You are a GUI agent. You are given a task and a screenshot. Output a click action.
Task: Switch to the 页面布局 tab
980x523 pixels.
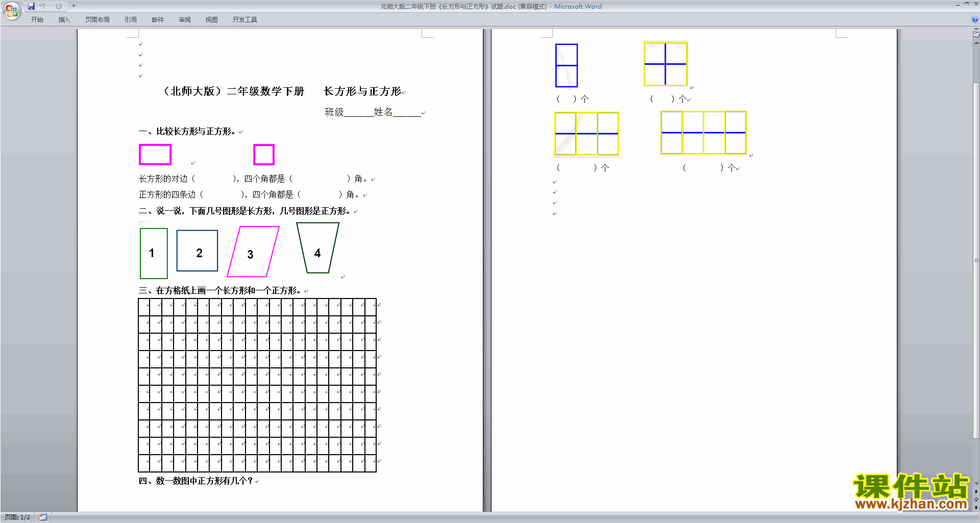(x=97, y=20)
